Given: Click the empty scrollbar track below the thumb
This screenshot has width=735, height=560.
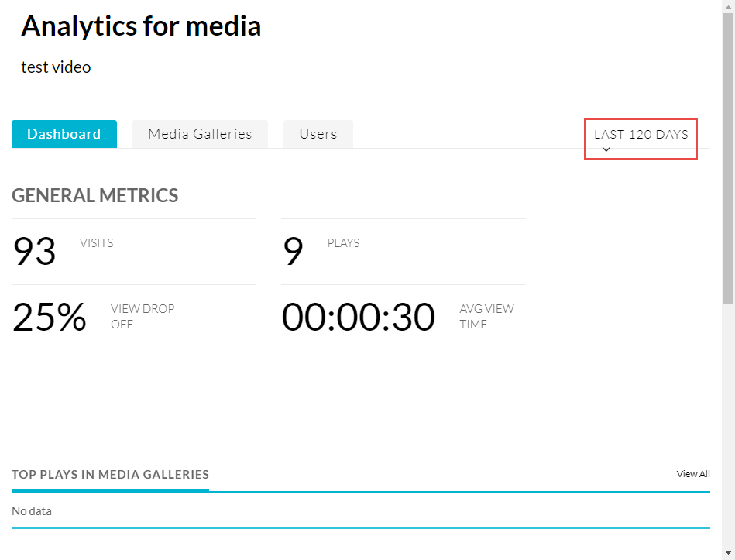Looking at the screenshot, I should (728, 426).
